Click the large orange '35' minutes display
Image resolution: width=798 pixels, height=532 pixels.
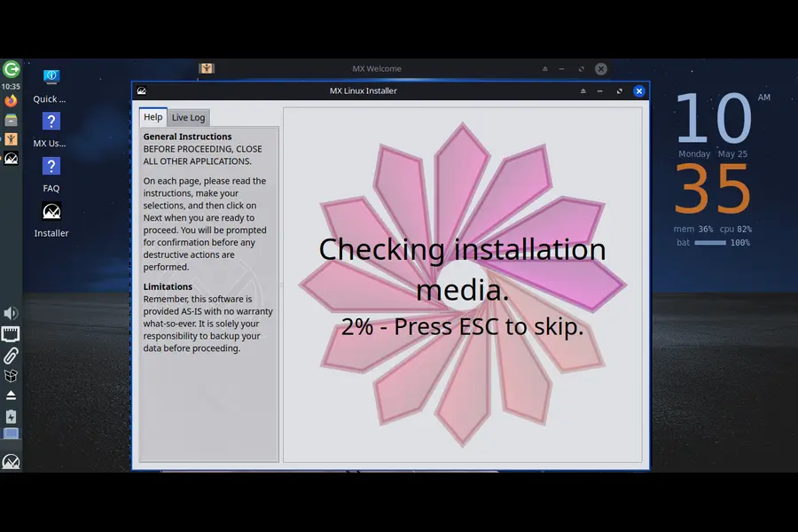click(x=713, y=189)
